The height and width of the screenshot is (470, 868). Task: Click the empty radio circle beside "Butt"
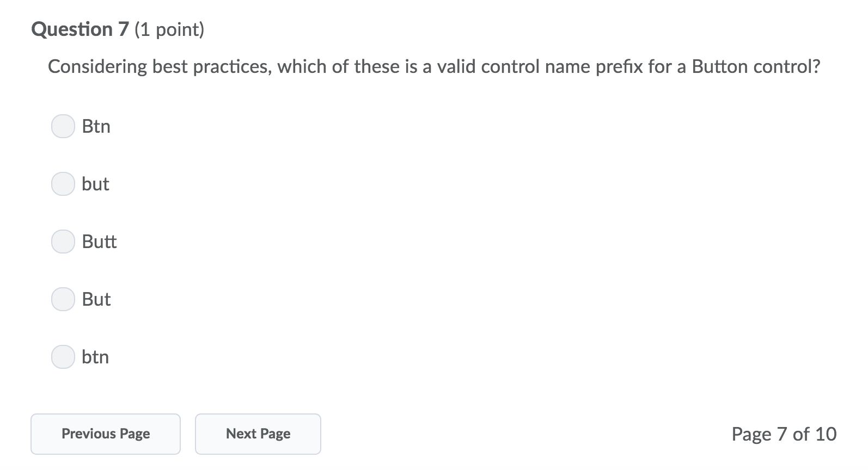[x=63, y=242]
